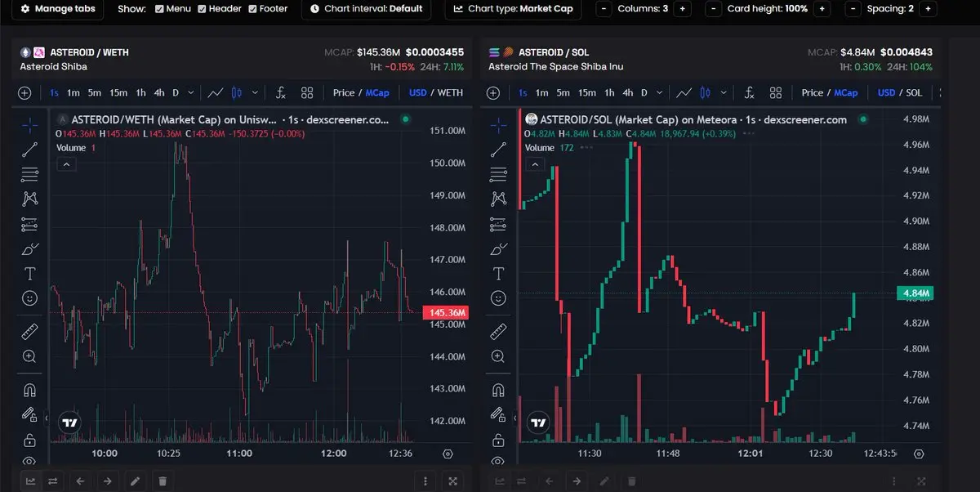
Task: Switch SOL chart to Price mode
Action: (x=812, y=93)
